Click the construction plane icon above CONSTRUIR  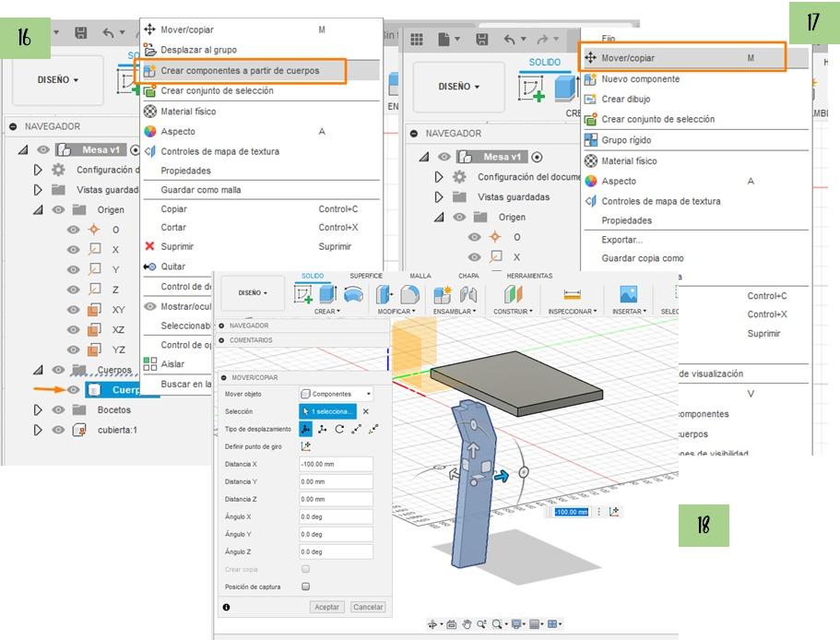pyautogui.click(x=513, y=294)
